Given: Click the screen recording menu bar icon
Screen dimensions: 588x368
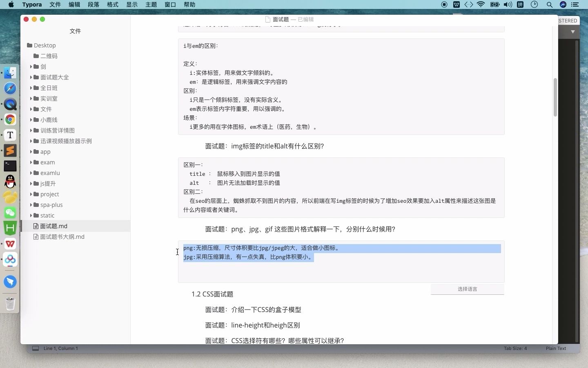Looking at the screenshot, I should (444, 4).
